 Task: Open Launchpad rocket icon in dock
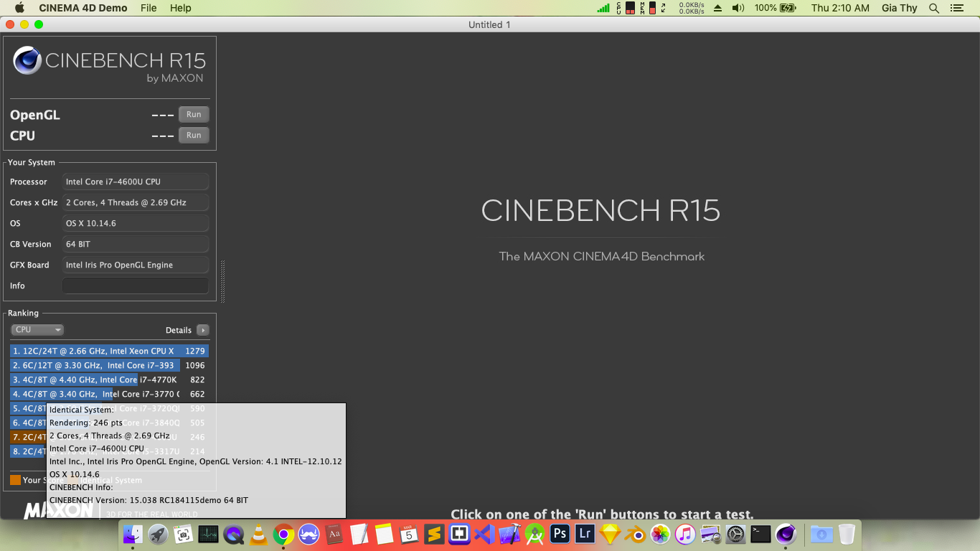click(158, 534)
